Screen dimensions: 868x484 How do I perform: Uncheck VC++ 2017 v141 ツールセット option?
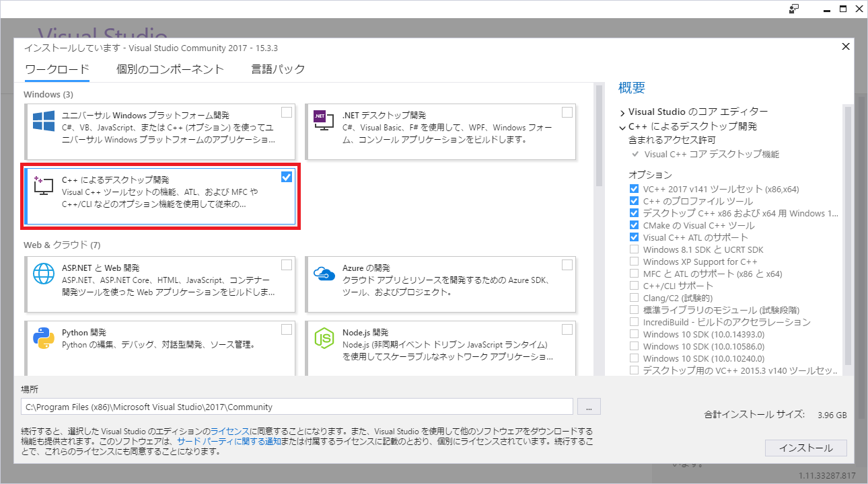(x=634, y=189)
